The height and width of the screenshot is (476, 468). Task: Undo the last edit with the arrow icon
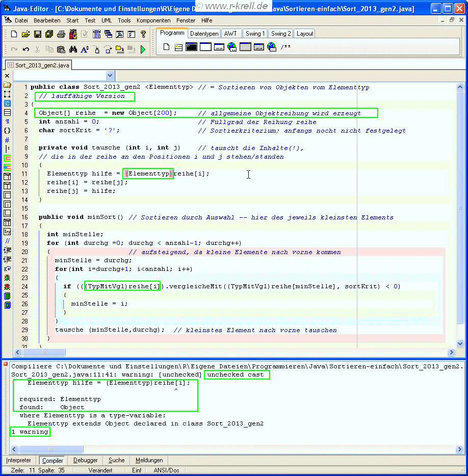tap(26, 49)
